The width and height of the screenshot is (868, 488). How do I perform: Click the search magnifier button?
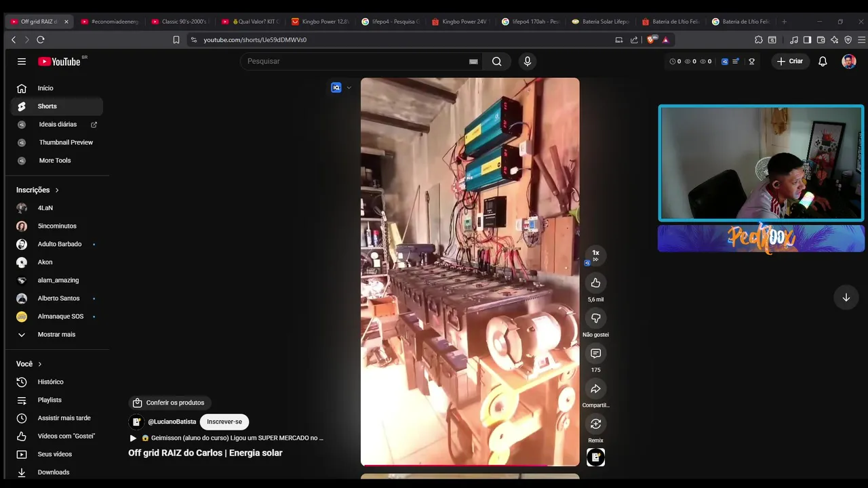coord(497,61)
